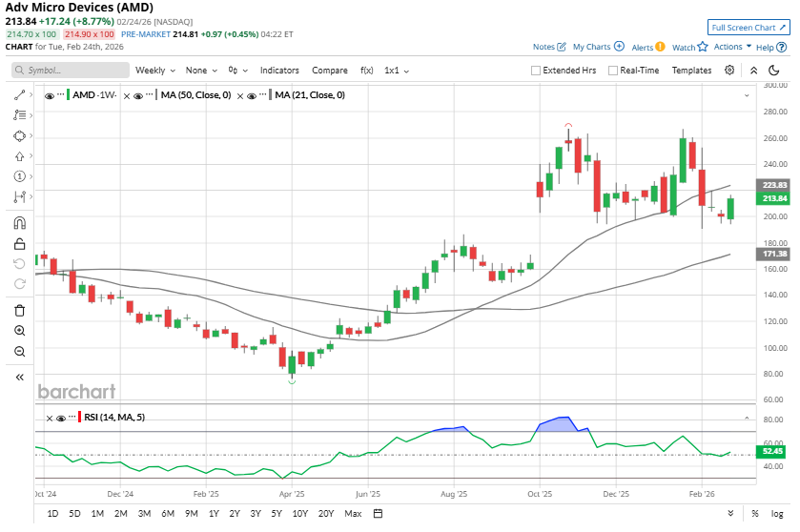Click the lock drawings icon
The width and height of the screenshot is (800, 532).
pyautogui.click(x=19, y=244)
